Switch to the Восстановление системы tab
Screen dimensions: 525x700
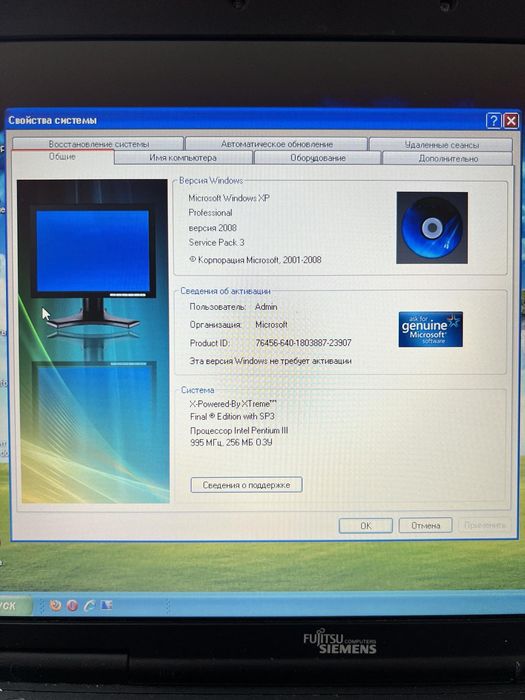click(x=98, y=144)
